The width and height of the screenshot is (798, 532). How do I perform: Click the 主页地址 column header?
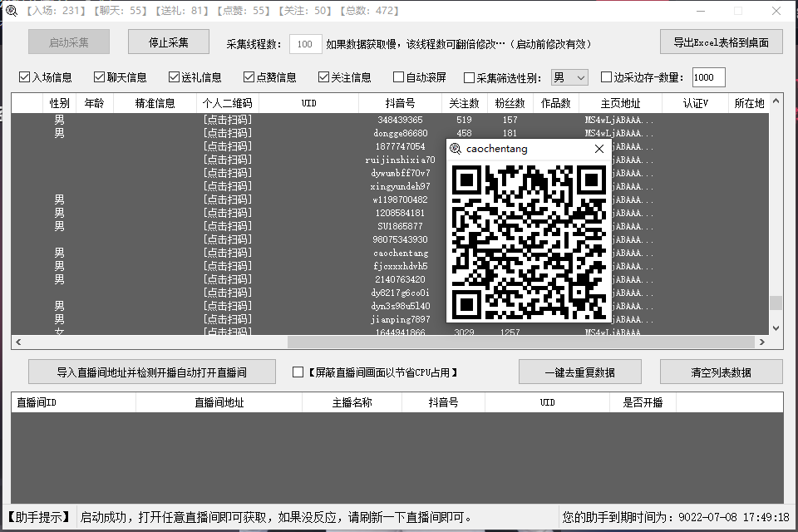coord(620,103)
